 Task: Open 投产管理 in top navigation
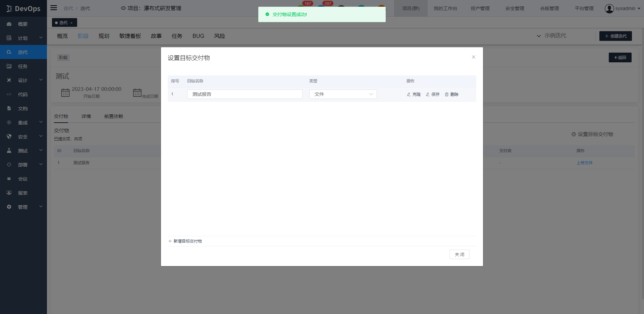point(480,8)
